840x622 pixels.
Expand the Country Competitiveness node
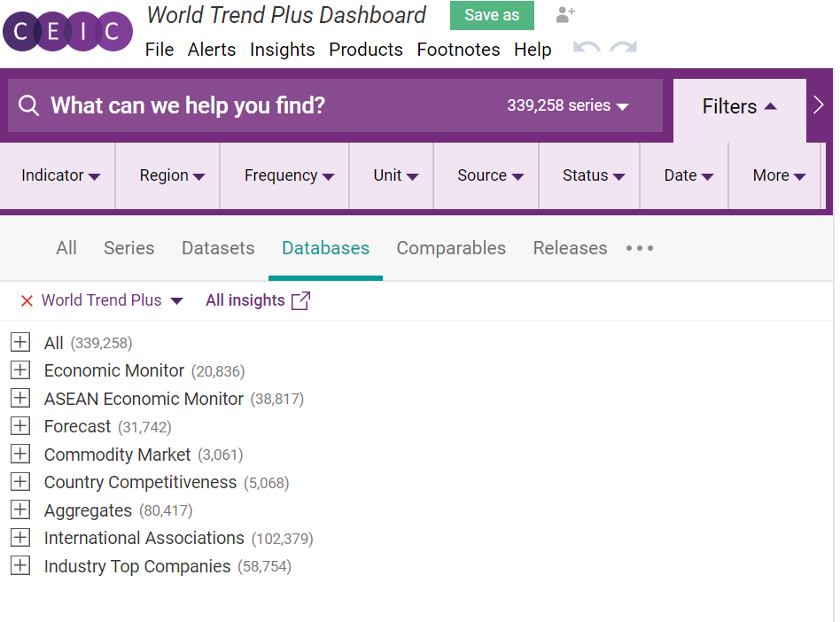tap(20, 482)
